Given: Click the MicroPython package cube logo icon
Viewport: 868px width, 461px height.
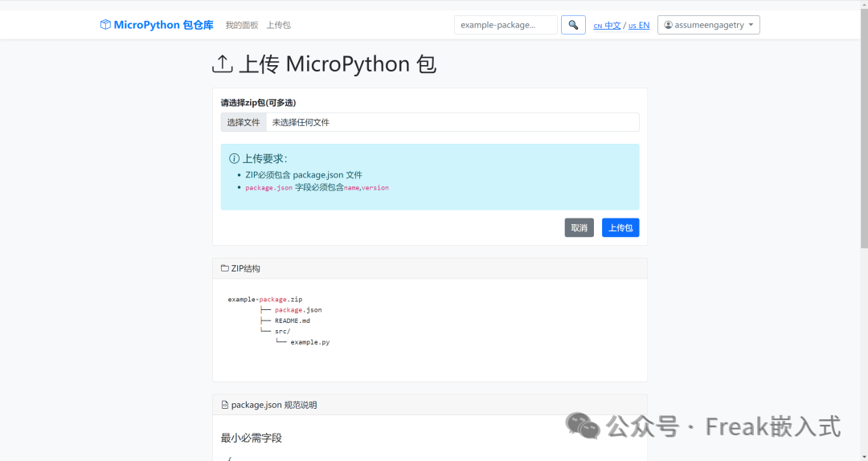Looking at the screenshot, I should [x=105, y=25].
